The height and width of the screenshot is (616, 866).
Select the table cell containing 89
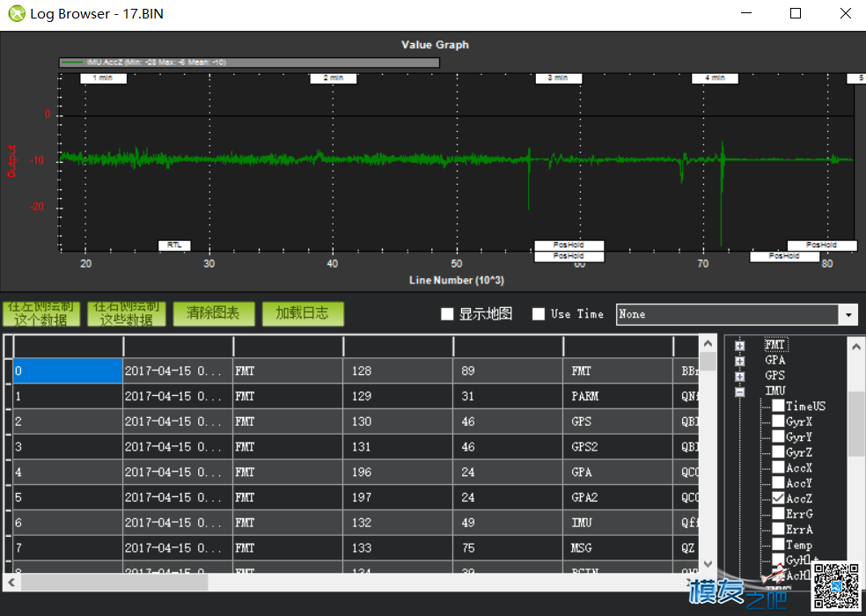[508, 370]
